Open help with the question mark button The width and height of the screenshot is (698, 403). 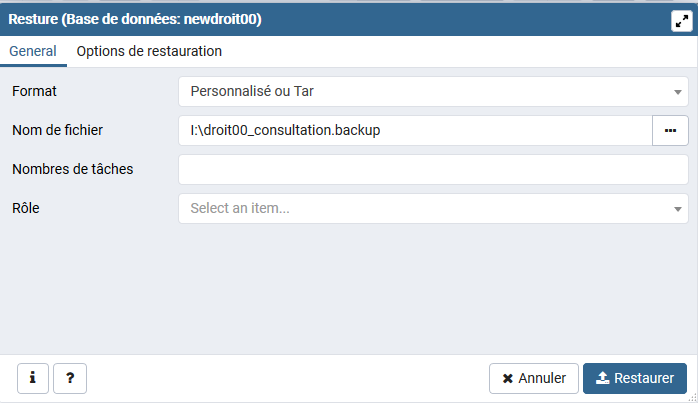click(70, 378)
